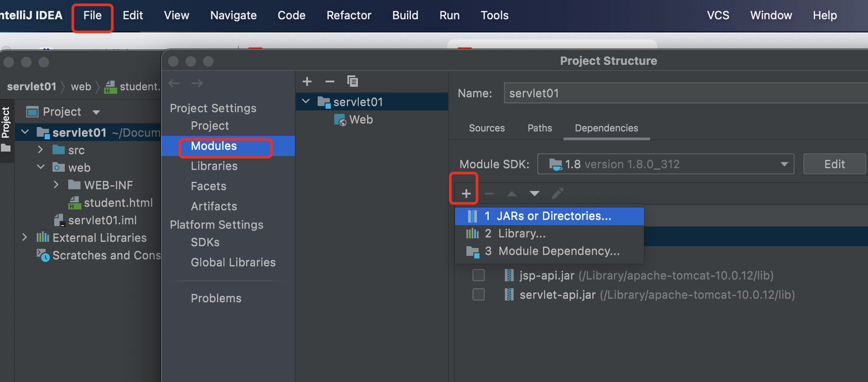868x382 pixels.
Task: Choose Library... from the add popup
Action: (549, 233)
